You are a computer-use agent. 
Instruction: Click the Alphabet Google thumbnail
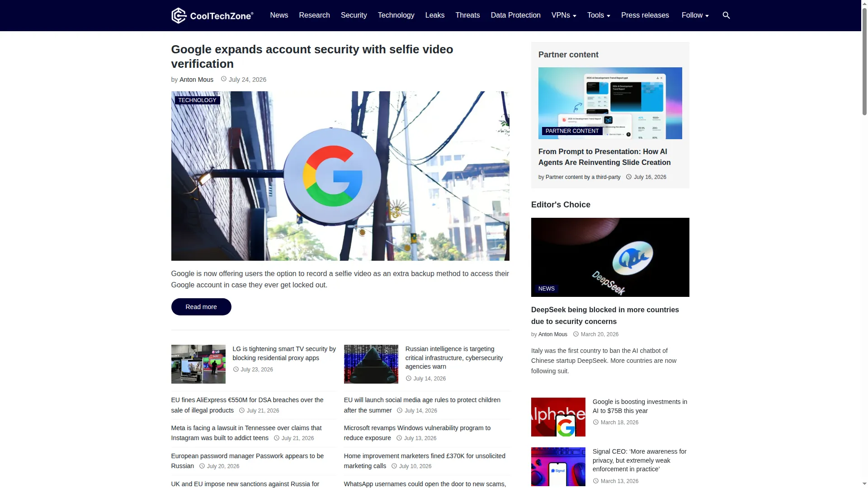click(558, 417)
